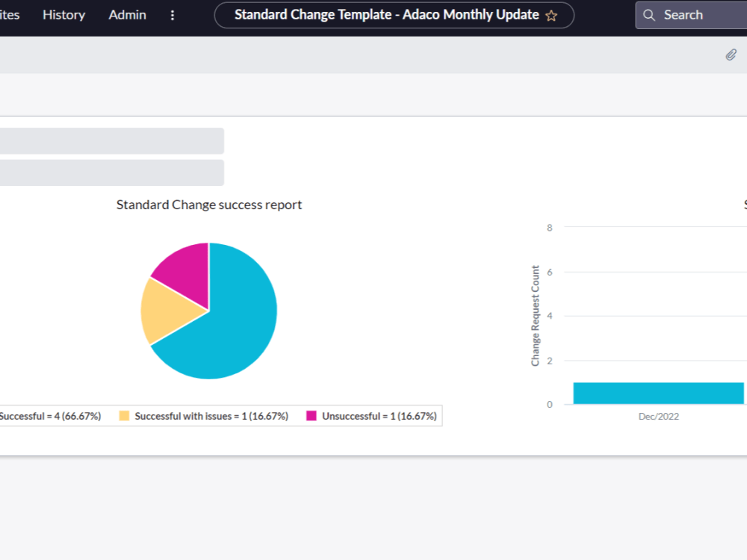Click the yellow legend color swatch
Viewport: 747px width, 560px height.
coord(123,416)
